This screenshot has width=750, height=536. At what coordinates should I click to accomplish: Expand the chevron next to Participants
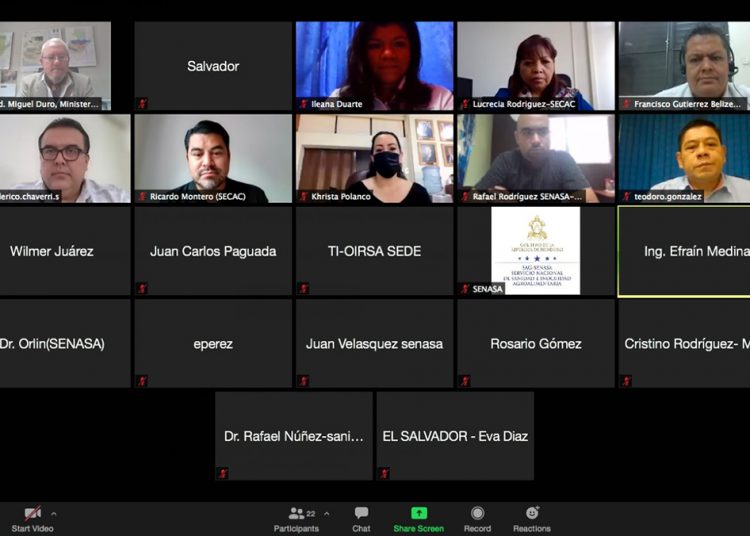(x=324, y=514)
